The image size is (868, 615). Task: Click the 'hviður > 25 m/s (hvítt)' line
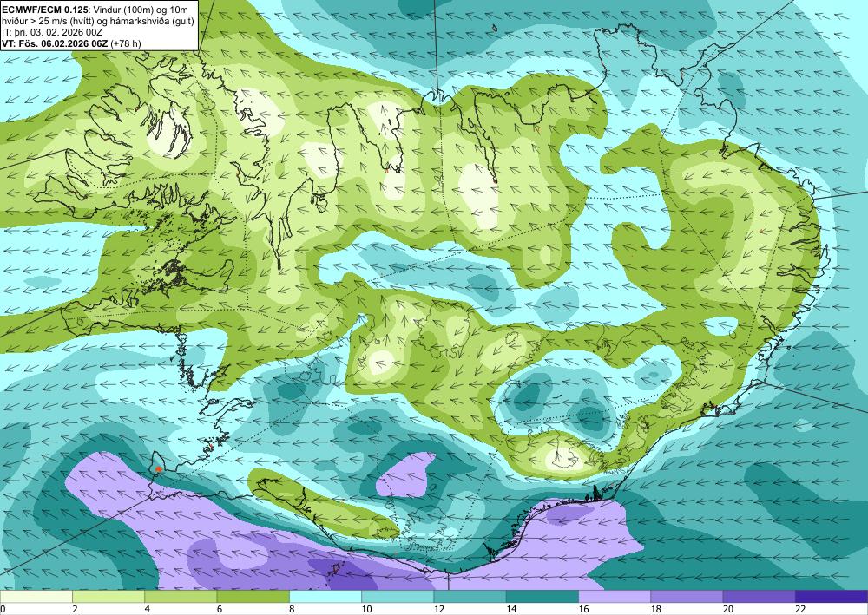(x=98, y=20)
